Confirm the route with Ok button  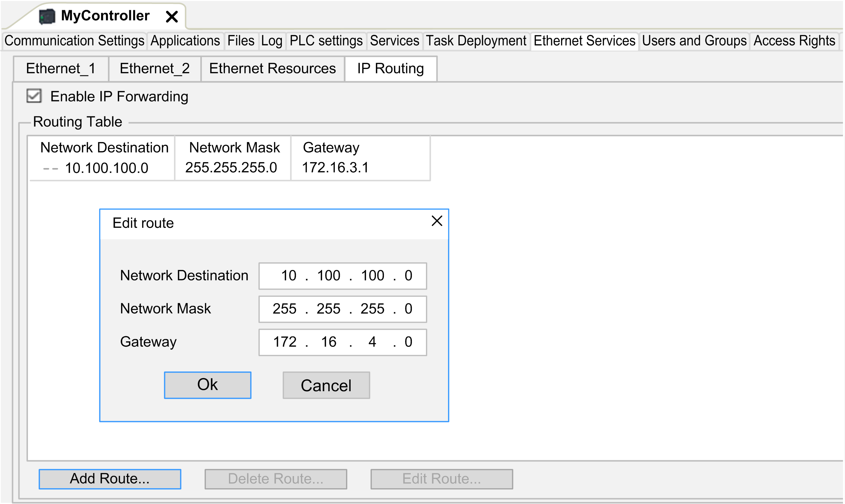coord(207,385)
